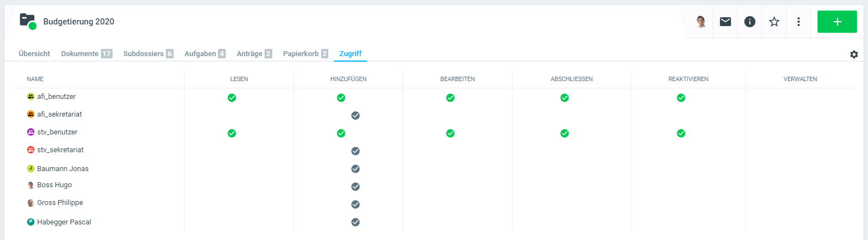Open the settings gear icon
Image resolution: width=868 pixels, height=240 pixels.
pyautogui.click(x=854, y=54)
